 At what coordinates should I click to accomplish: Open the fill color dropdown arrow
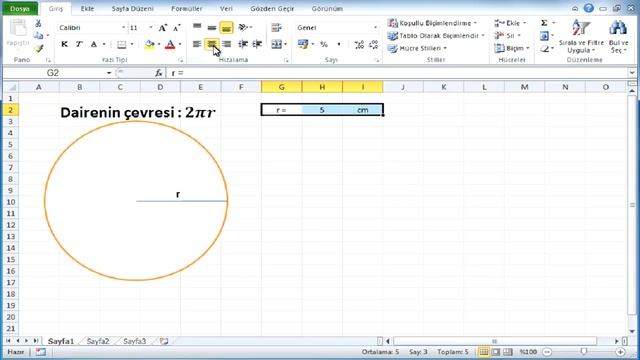tap(159, 44)
